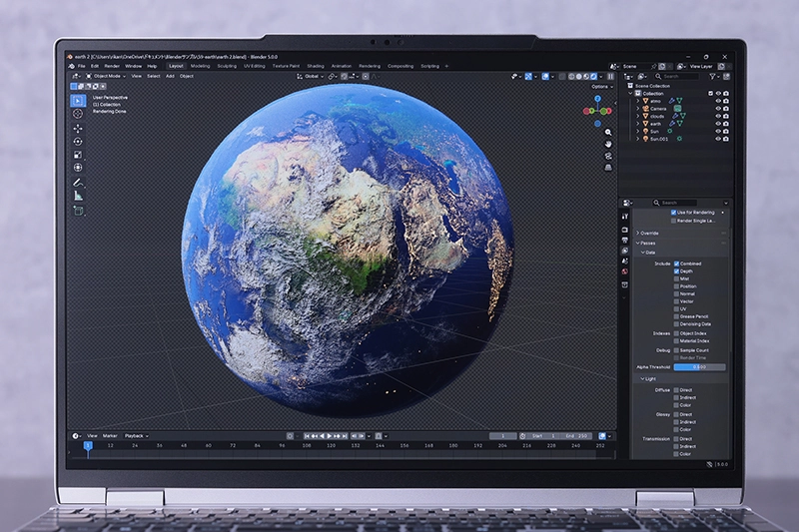Click the viewport pan hand icon
The image size is (799, 532).
(608, 144)
